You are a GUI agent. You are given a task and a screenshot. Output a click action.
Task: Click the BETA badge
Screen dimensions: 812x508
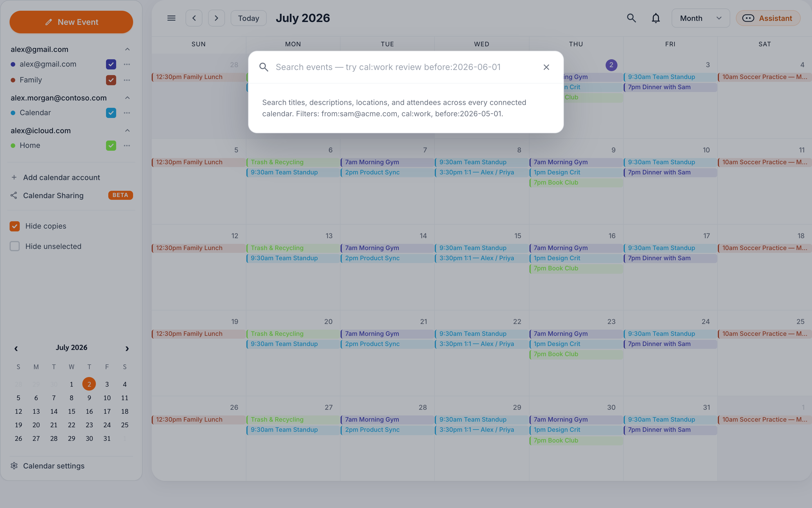pos(120,195)
